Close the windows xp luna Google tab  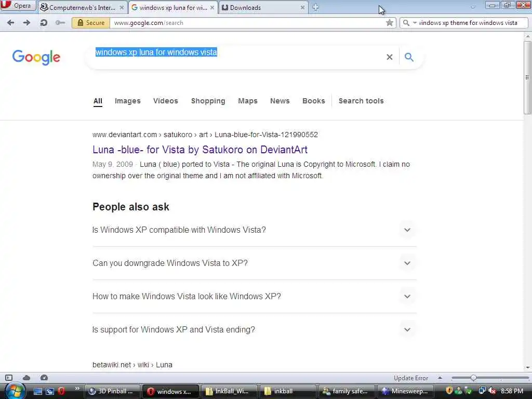[x=212, y=7]
